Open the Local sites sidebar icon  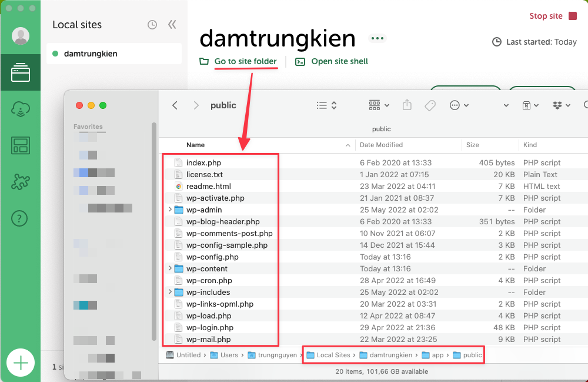click(20, 72)
